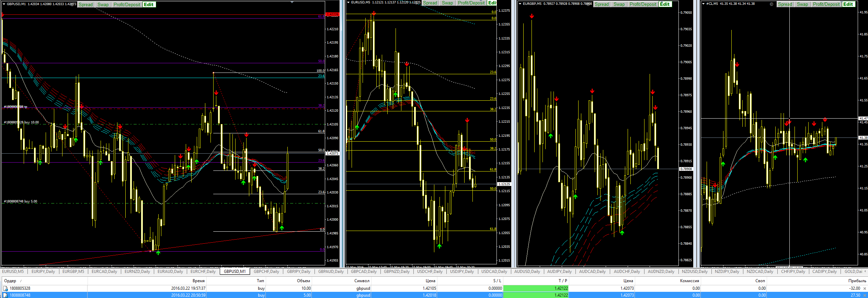868x298 pixels.
Task: Open the EURGBP,M5 chart dropdown triangle
Action: [x=520, y=4]
